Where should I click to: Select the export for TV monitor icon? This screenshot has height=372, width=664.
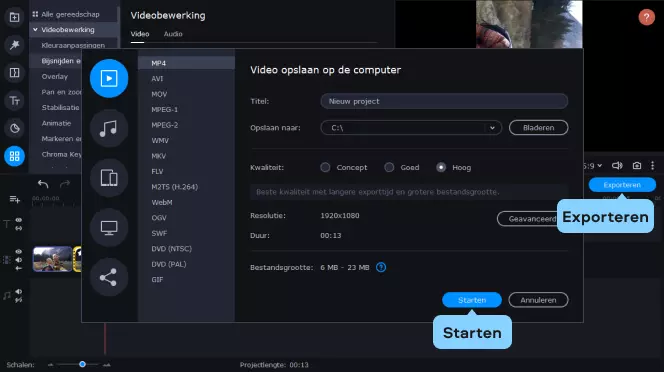point(109,228)
